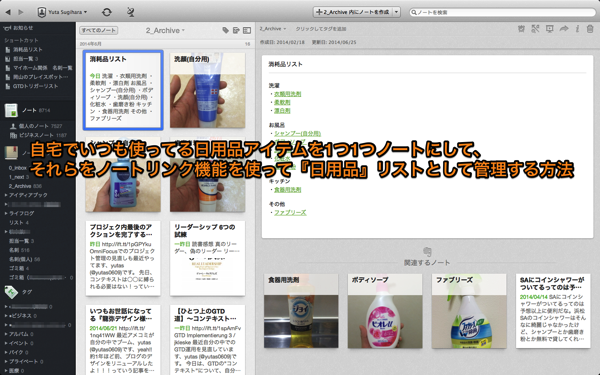Click the すべてのノート button
Image resolution: width=600 pixels, height=375 pixels.
pos(99,30)
